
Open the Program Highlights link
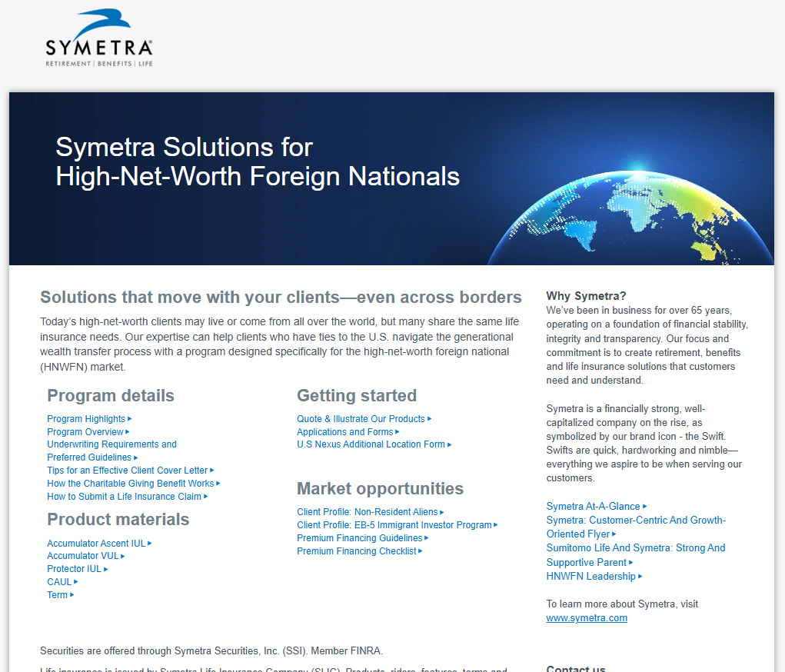[86, 419]
